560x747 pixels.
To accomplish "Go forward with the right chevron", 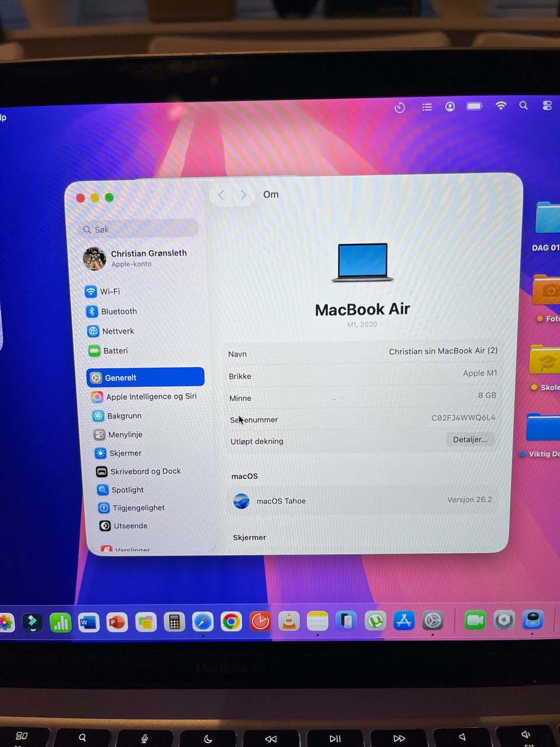I will point(244,195).
